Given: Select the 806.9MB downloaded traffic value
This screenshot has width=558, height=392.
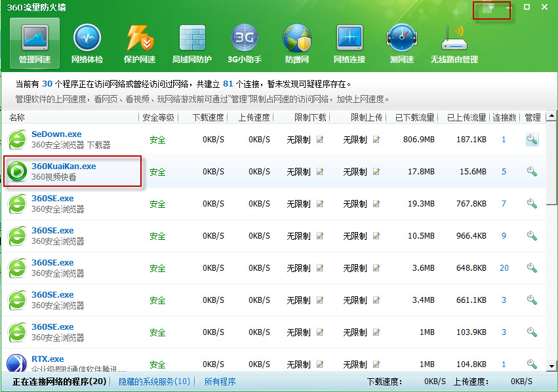Looking at the screenshot, I should pyautogui.click(x=418, y=140).
